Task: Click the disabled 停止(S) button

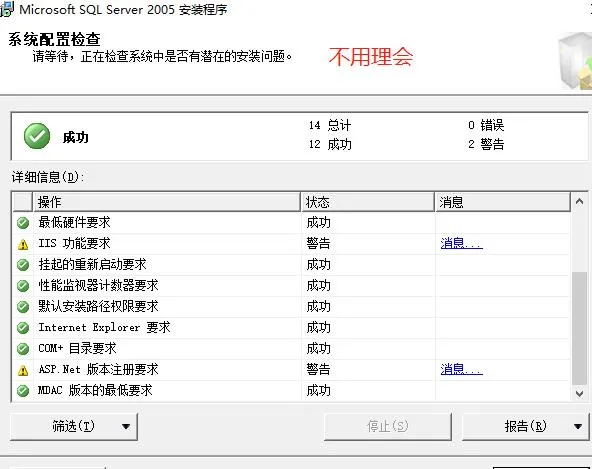Action: (x=388, y=426)
